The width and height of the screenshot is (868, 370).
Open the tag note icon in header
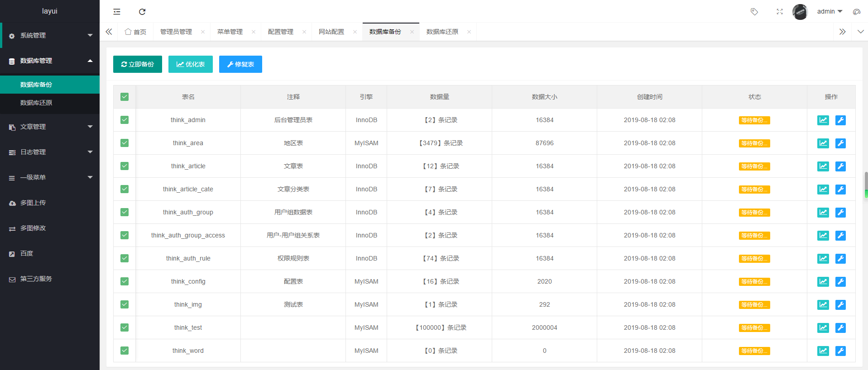click(754, 12)
